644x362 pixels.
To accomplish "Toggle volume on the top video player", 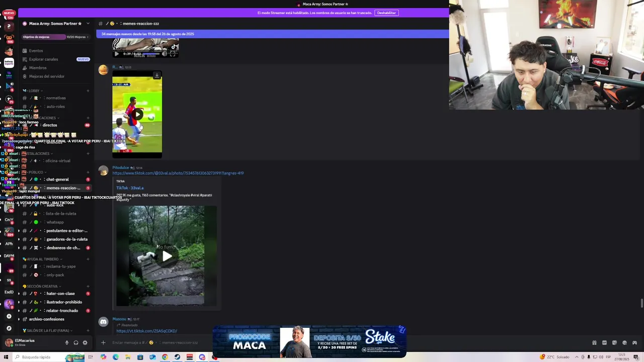I will click(x=165, y=54).
